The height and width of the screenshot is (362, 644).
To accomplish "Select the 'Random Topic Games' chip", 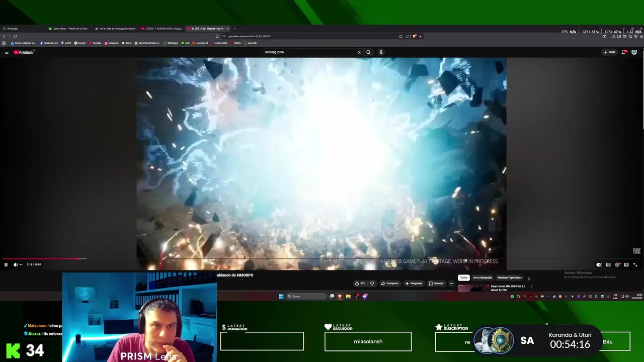I will click(510, 278).
